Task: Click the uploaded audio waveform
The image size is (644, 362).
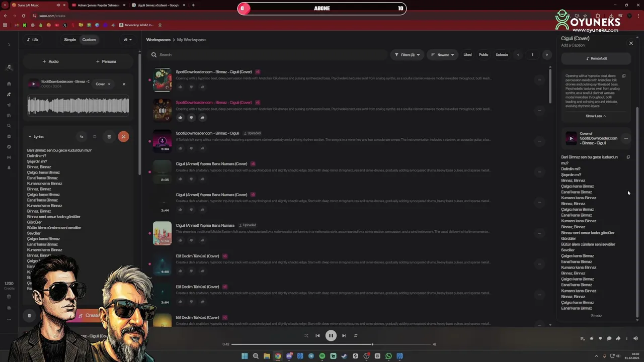Action: click(x=78, y=106)
